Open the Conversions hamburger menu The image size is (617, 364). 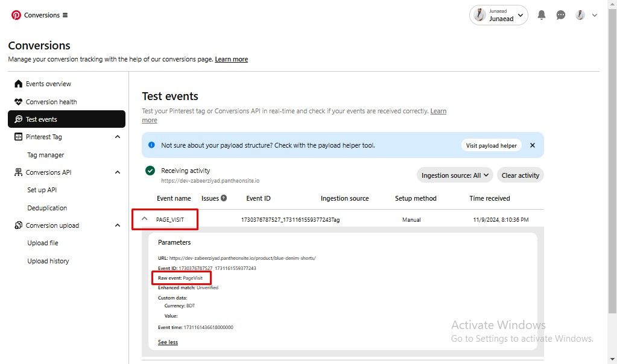[x=65, y=15]
